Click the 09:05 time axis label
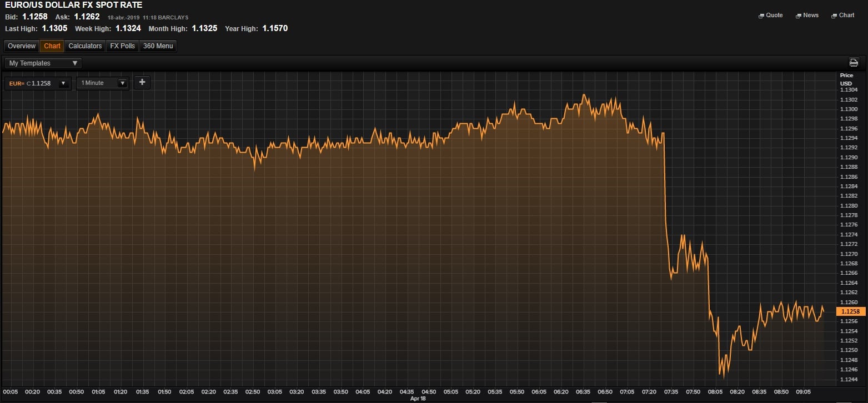Screen dimensions: 868x403 804,392
